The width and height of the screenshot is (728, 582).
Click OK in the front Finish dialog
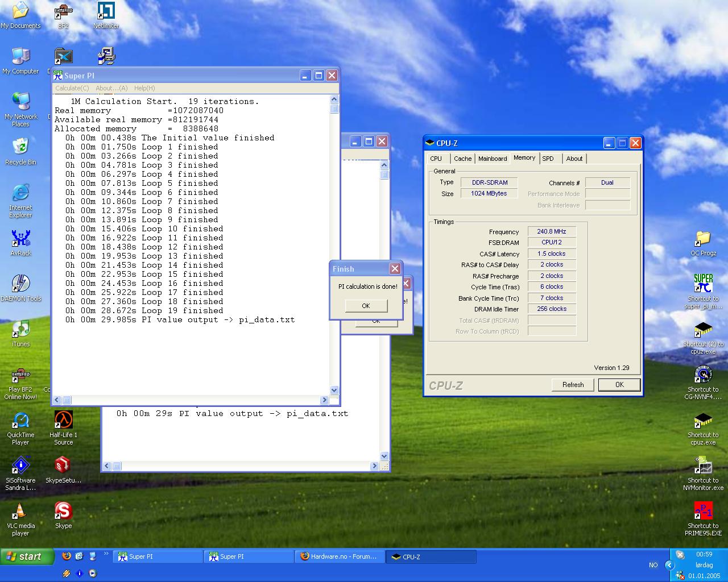point(366,306)
